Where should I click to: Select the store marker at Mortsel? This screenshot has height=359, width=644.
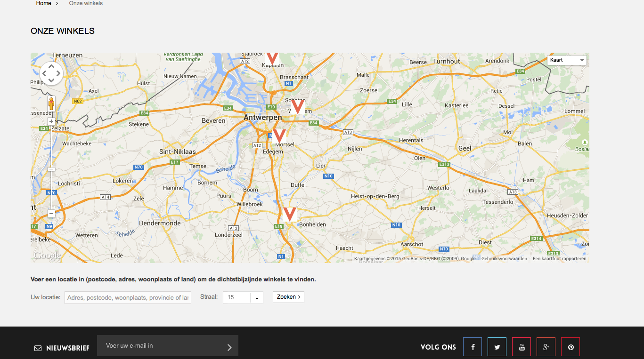click(279, 136)
